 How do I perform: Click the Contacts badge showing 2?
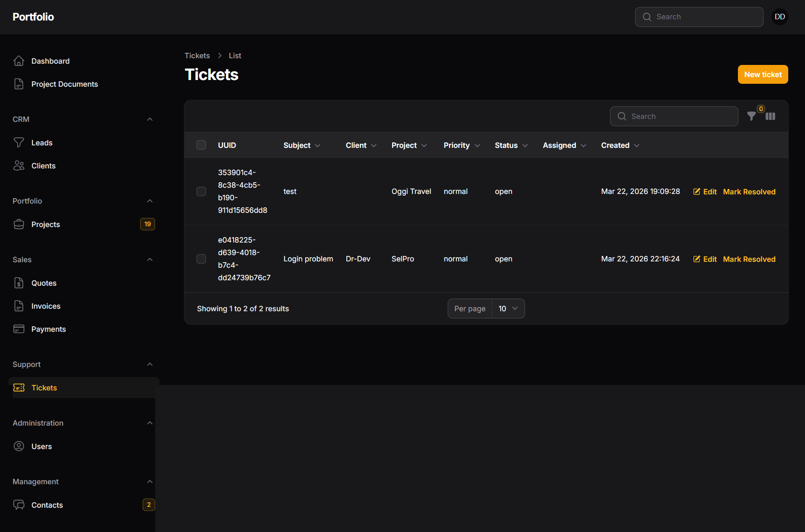(148, 505)
